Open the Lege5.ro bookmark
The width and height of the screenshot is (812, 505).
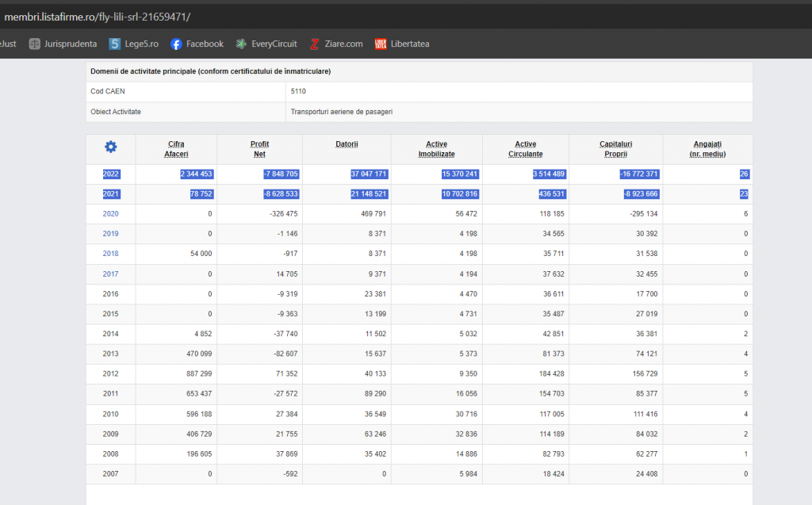coord(133,44)
